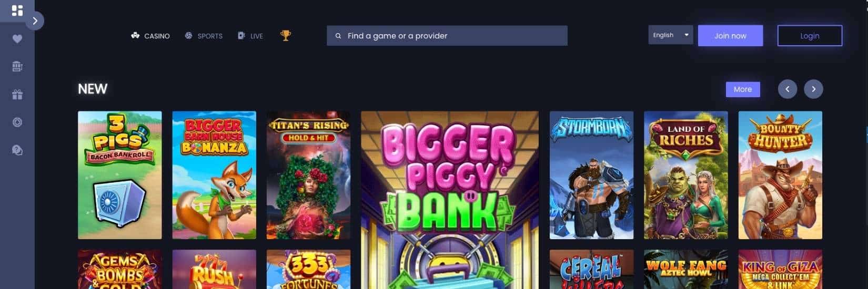The image size is (868, 289).
Task: Focus the Find a game search field
Action: (x=447, y=36)
